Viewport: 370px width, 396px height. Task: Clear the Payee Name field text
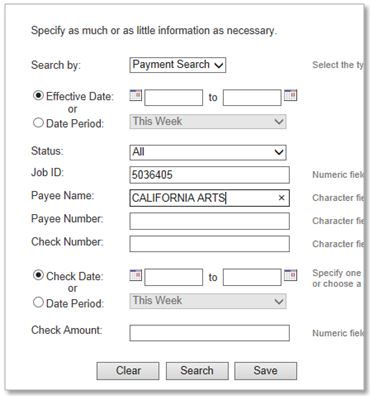(281, 198)
